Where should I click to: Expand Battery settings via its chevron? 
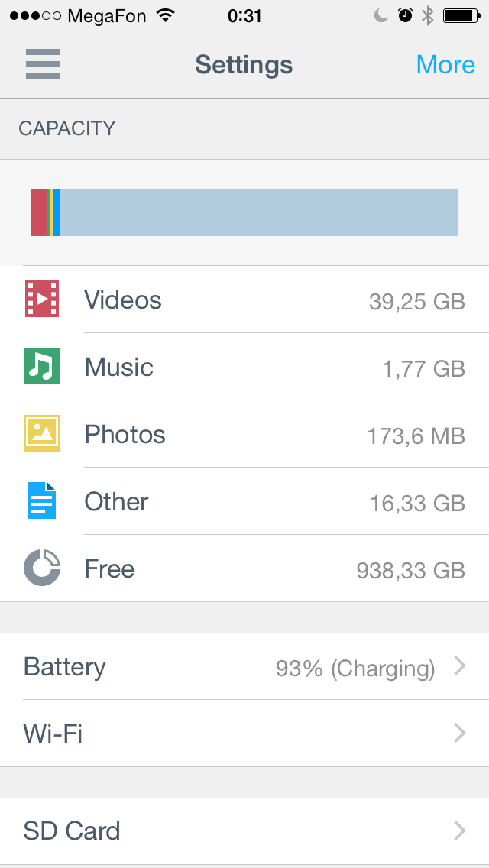460,667
